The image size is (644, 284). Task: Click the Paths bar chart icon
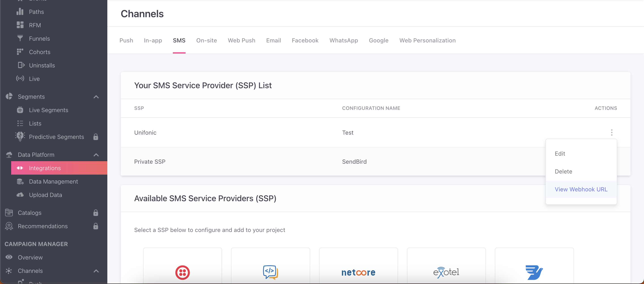pos(20,12)
